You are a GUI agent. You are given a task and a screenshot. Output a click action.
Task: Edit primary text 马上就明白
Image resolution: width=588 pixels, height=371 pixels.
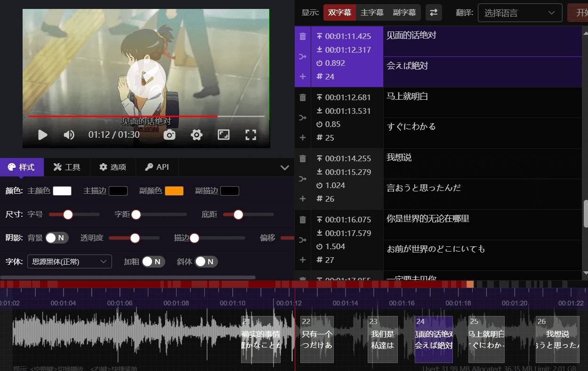(483, 103)
